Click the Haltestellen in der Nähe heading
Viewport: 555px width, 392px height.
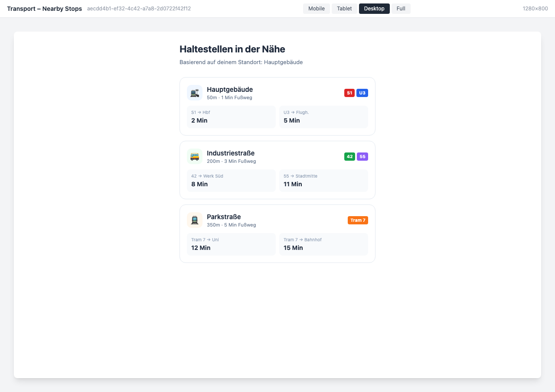coord(232,49)
